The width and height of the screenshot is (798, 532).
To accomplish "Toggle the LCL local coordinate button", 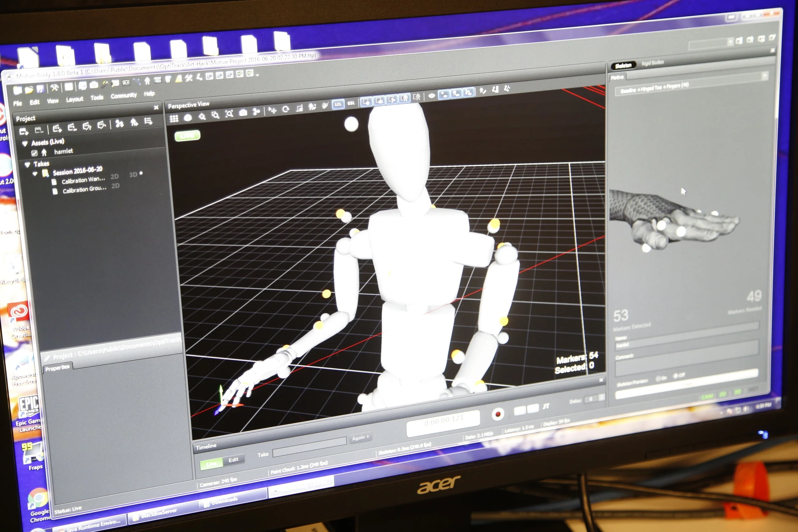I will 338,104.
